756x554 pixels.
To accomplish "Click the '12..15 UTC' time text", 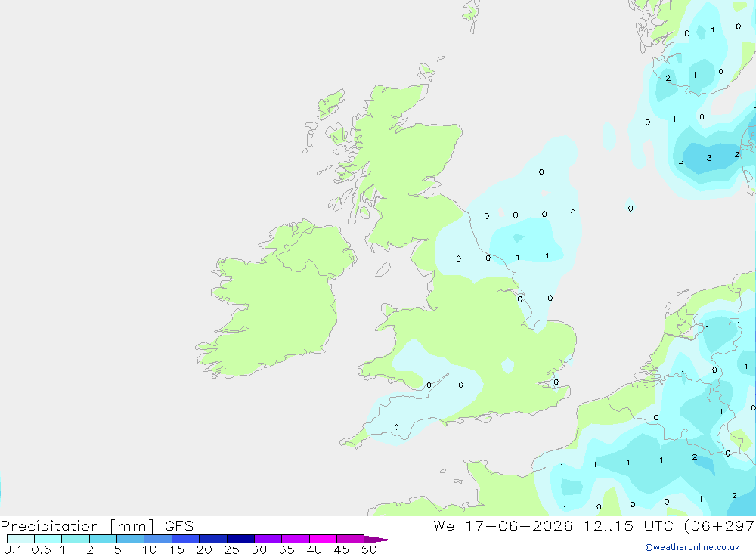I will tap(628, 526).
